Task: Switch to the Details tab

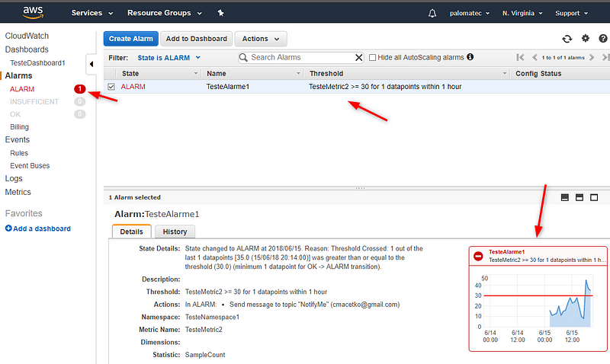Action: 131,231
